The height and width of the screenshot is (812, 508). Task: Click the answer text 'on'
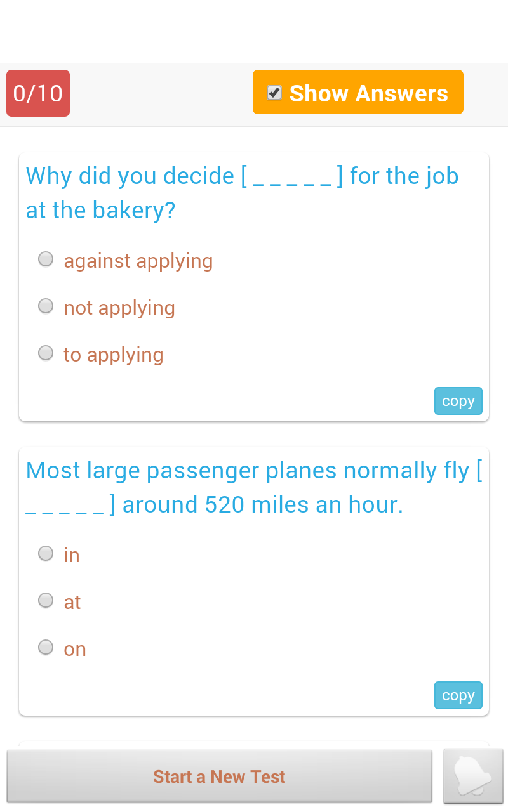(x=74, y=649)
